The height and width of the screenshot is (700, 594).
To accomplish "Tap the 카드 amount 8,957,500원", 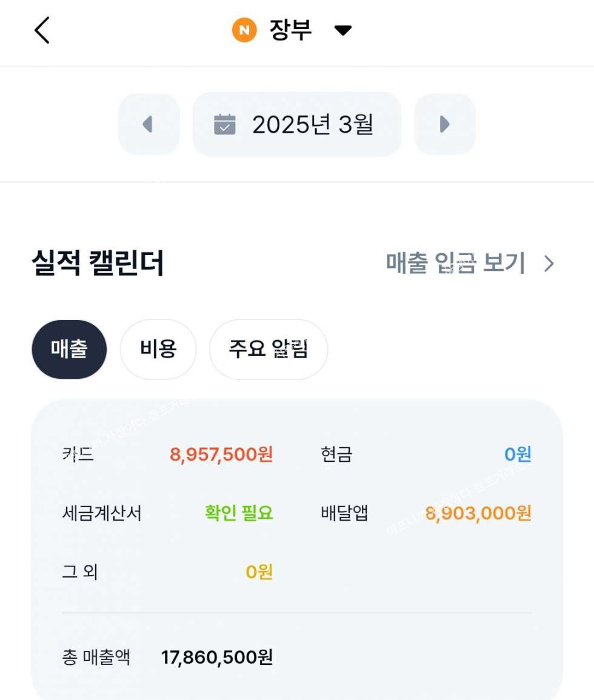I will [221, 454].
